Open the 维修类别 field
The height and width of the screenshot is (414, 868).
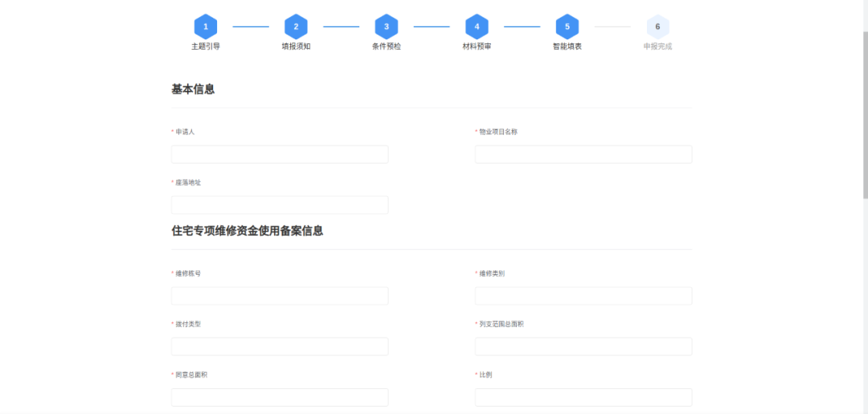[583, 296]
